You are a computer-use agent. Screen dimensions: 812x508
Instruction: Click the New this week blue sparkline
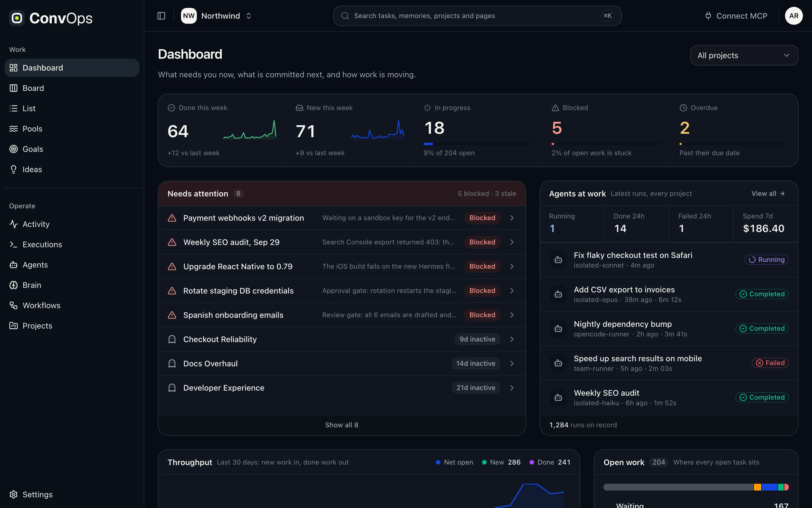[378, 130]
